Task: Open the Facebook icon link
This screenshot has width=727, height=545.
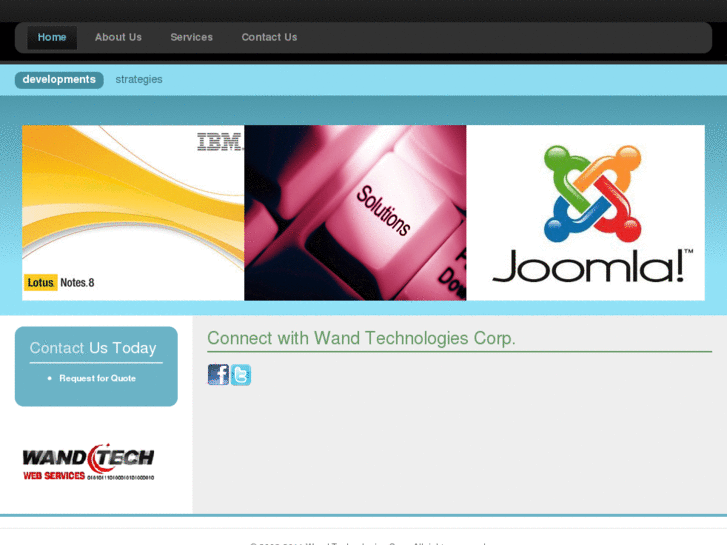Action: point(218,375)
